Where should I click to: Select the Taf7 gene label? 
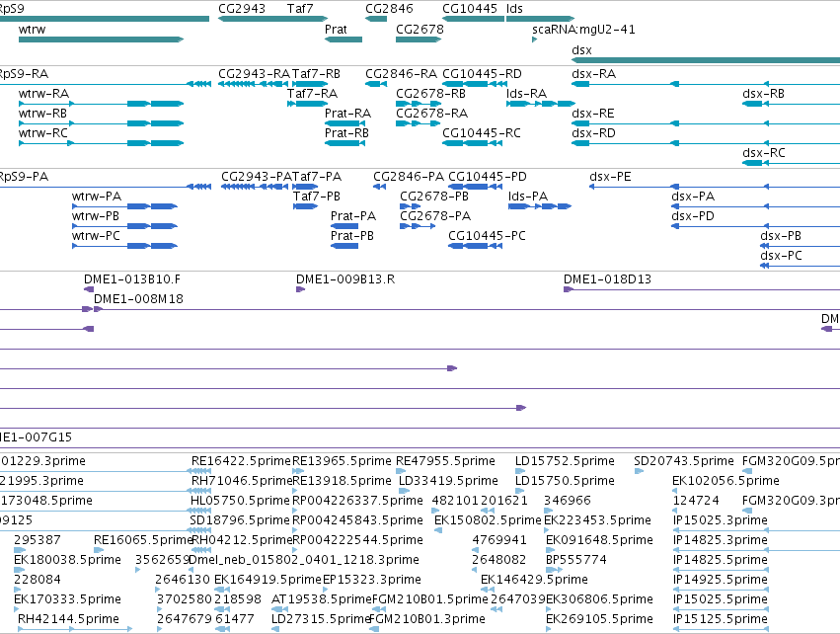(x=300, y=9)
